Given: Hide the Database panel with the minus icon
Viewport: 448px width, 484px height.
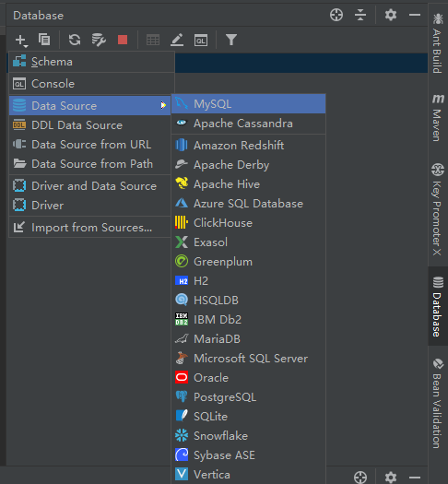Looking at the screenshot, I should point(415,15).
